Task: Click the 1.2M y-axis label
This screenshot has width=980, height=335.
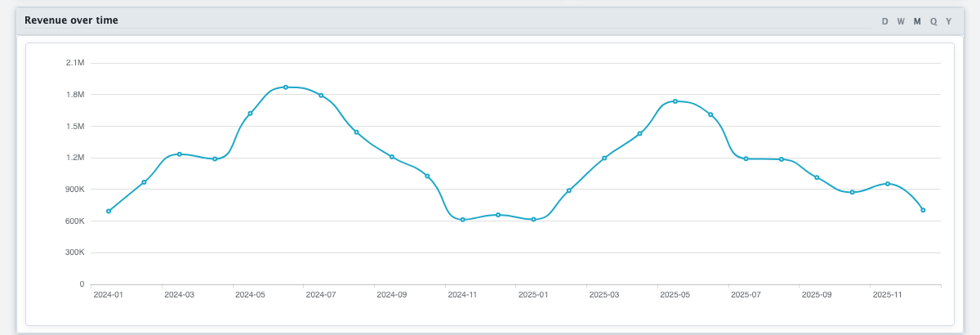Action: click(x=75, y=158)
